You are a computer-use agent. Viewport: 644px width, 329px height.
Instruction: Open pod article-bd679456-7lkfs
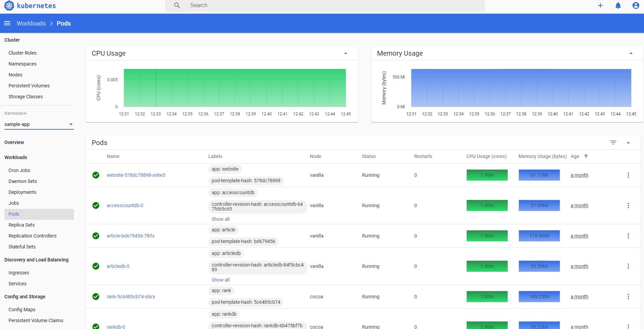tap(131, 236)
